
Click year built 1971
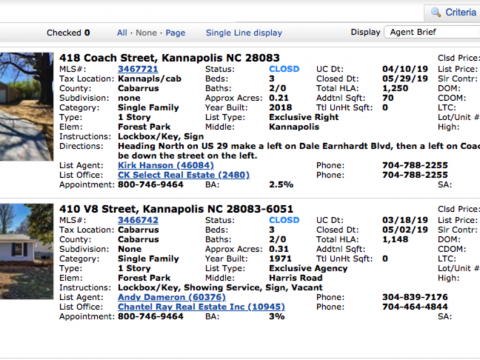(x=280, y=259)
